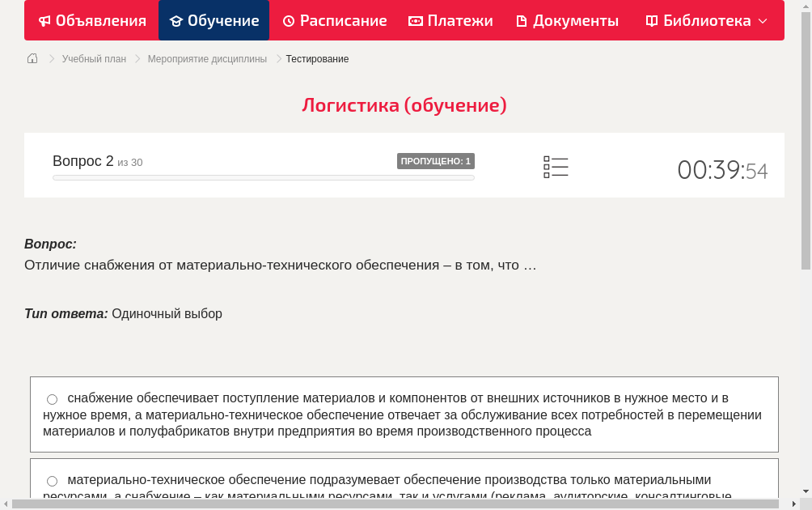The width and height of the screenshot is (812, 510).
Task: Open the Мероприятие дисциплины breadcrumb link
Action: (207, 58)
